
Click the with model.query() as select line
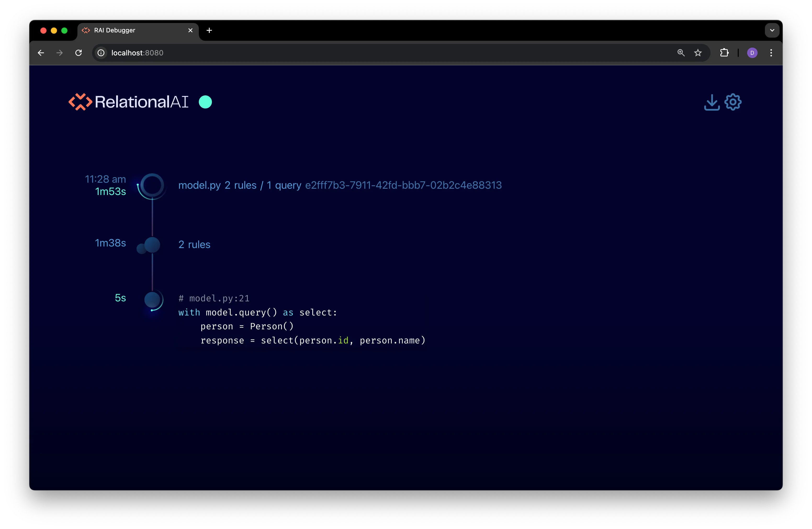click(x=258, y=312)
